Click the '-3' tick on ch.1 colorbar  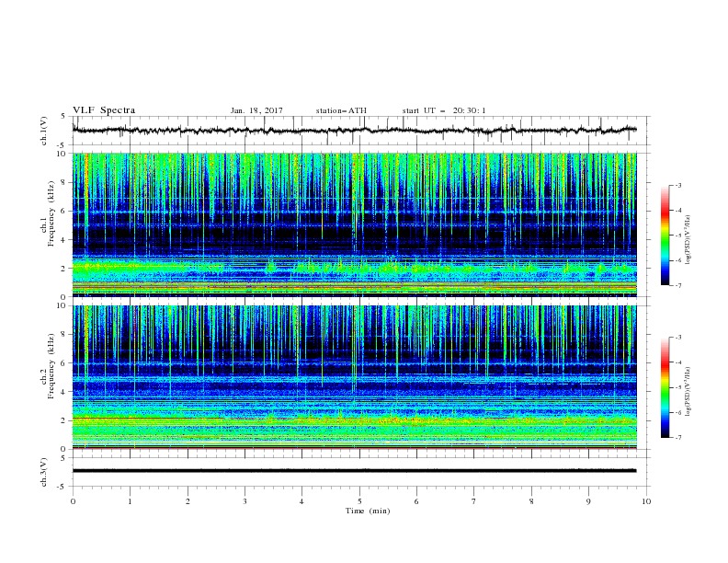tap(677, 185)
